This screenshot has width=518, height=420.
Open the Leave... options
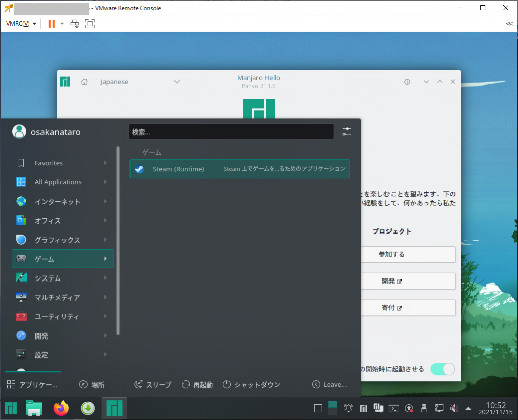329,384
